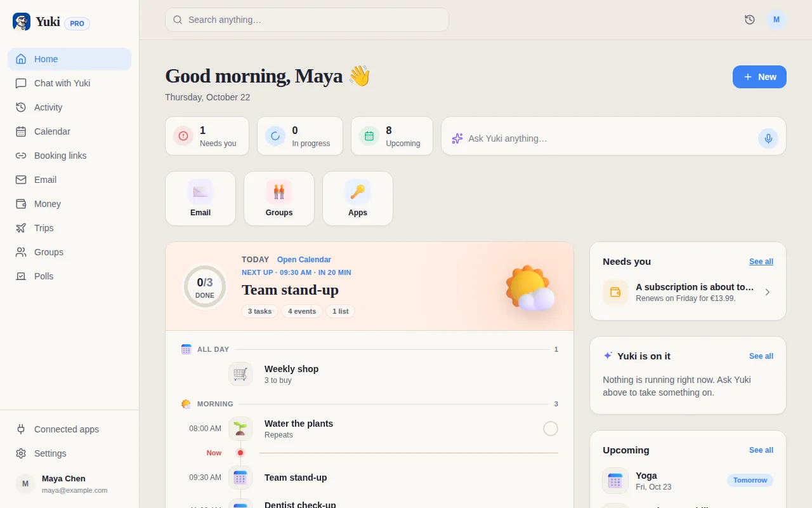Open Email in the sidebar

pyautogui.click(x=70, y=180)
